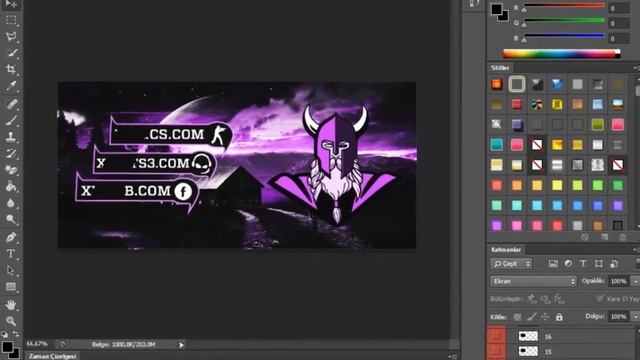Click unify layer visibility icon
640x360 pixels.
point(546,299)
